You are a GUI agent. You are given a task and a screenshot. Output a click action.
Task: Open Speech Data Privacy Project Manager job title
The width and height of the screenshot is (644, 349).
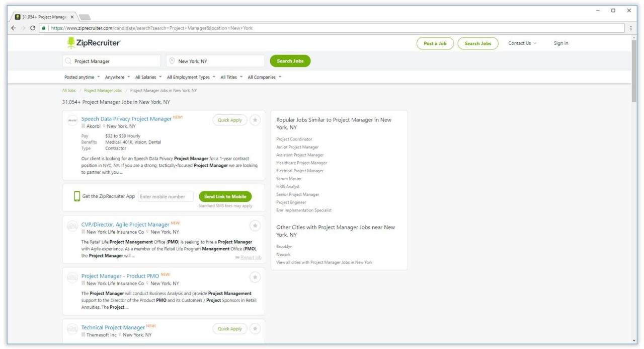point(126,119)
